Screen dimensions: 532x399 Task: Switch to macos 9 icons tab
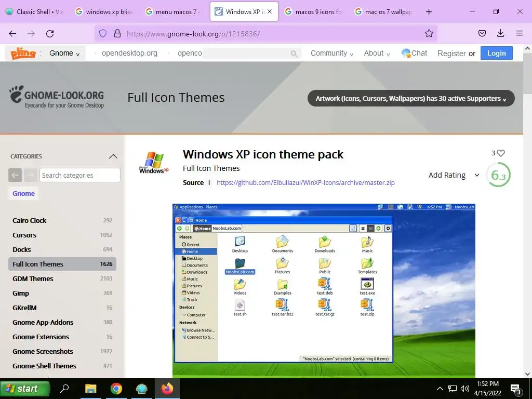[x=313, y=12]
